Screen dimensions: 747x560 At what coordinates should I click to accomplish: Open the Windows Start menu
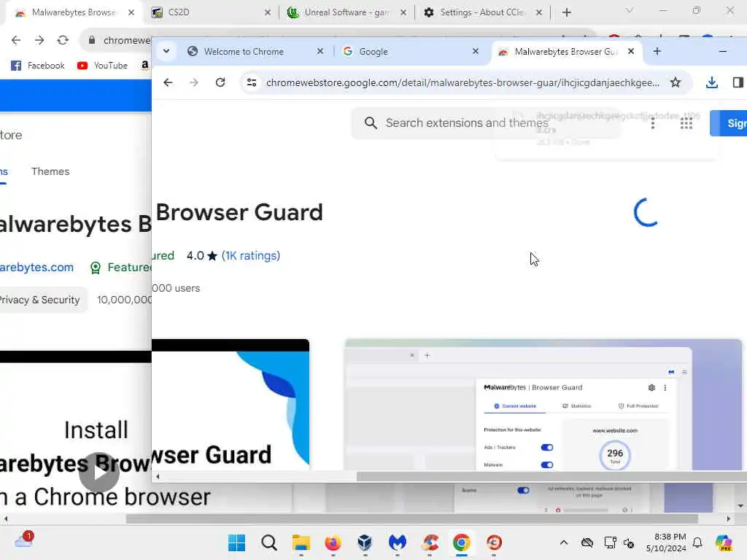point(237,542)
